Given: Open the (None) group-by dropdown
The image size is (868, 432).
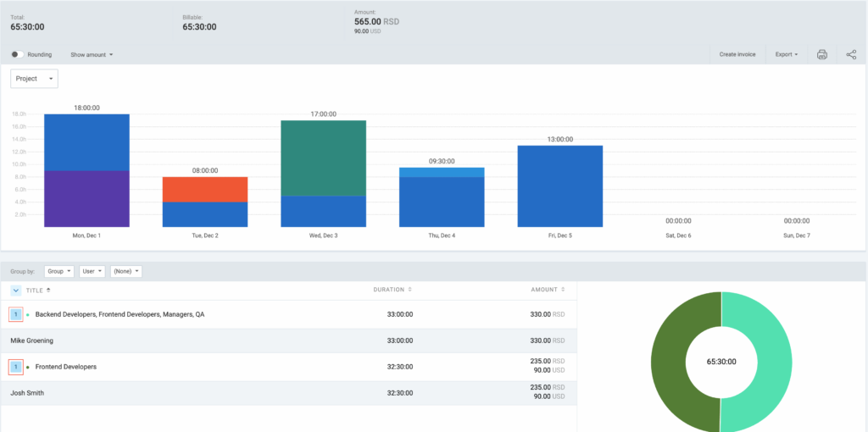Looking at the screenshot, I should [125, 272].
